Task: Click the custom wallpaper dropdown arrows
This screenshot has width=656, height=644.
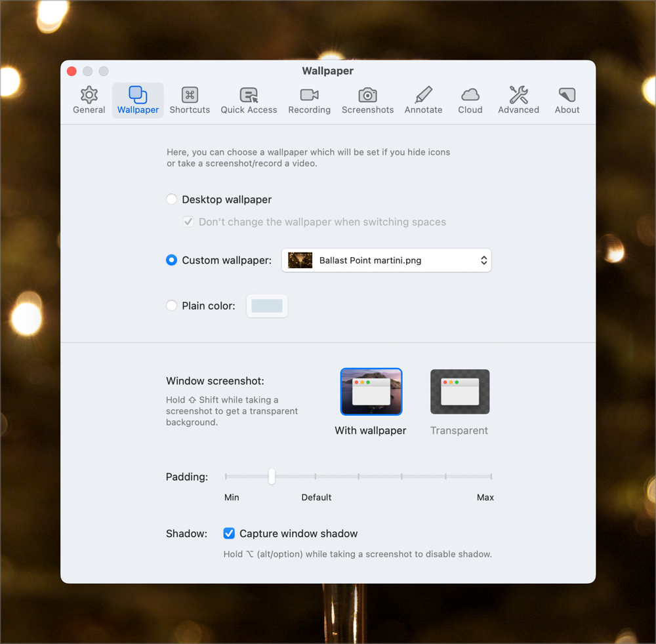Action: [483, 260]
